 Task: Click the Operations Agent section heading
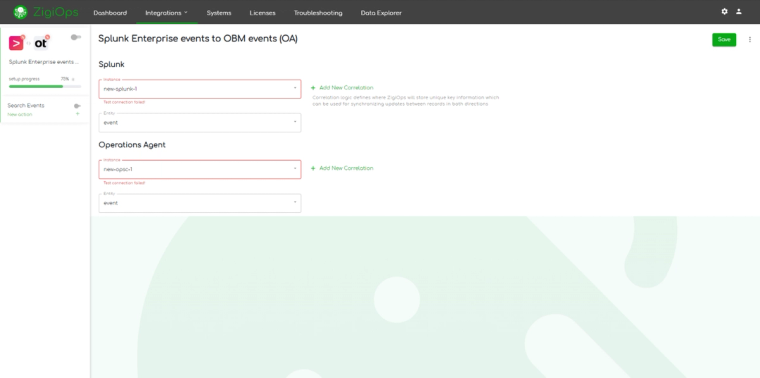point(132,145)
